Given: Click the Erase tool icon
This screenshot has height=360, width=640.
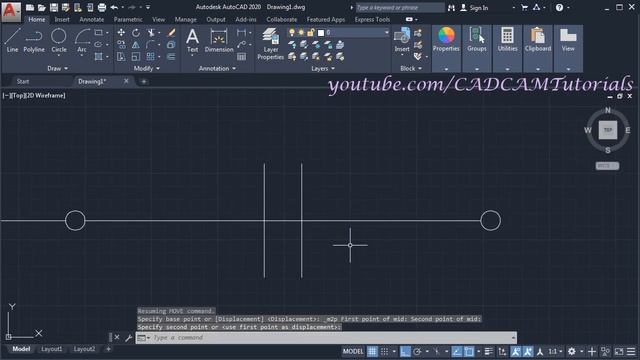Looking at the screenshot, I should click(171, 33).
